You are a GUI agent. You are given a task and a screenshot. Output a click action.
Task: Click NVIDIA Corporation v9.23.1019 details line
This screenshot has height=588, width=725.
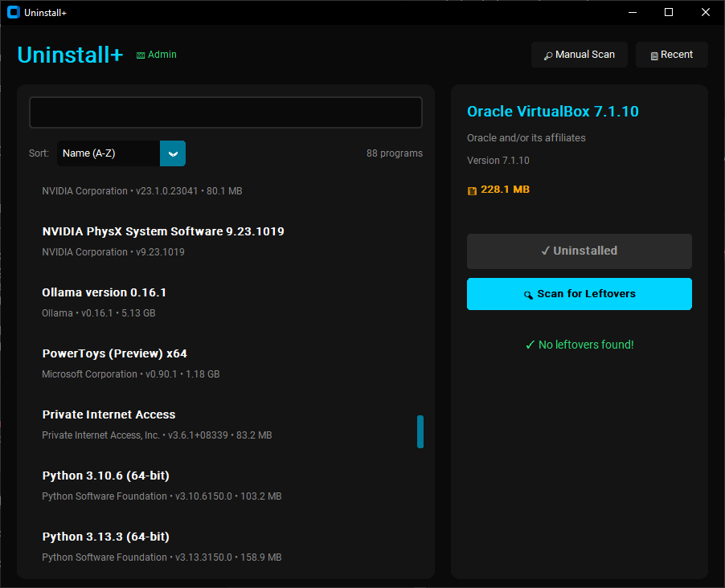tap(113, 252)
